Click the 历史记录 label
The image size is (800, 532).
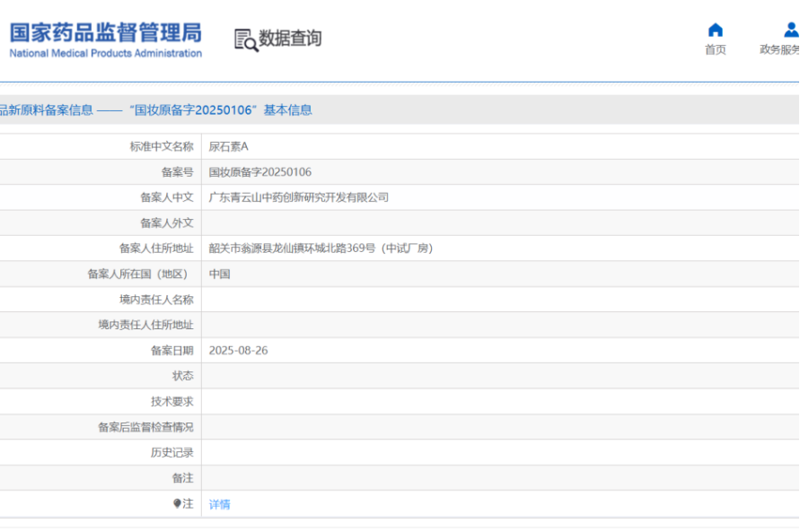[x=171, y=452]
